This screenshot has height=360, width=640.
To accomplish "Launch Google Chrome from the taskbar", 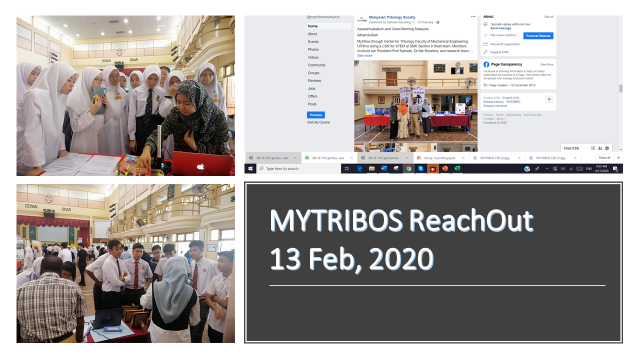I will [x=408, y=169].
